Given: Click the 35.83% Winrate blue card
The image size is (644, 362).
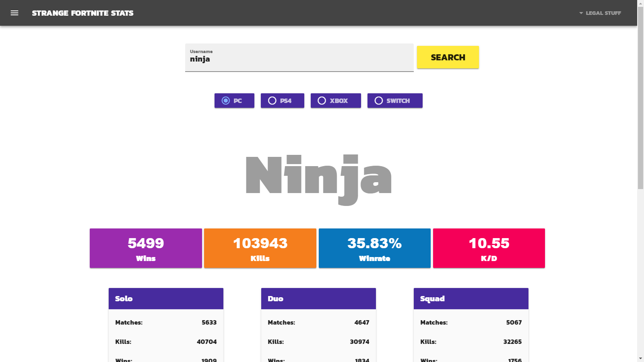Looking at the screenshot, I should pyautogui.click(x=374, y=248).
